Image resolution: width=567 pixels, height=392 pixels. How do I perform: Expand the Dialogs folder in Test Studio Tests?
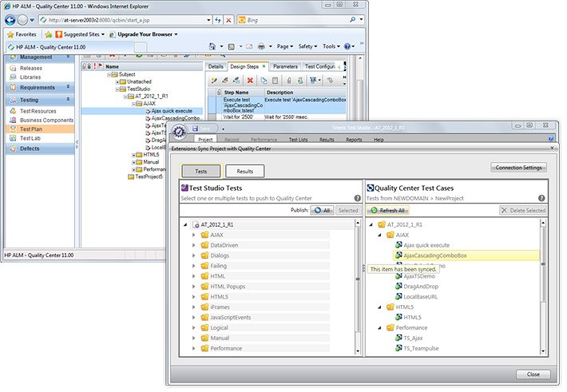click(x=193, y=255)
